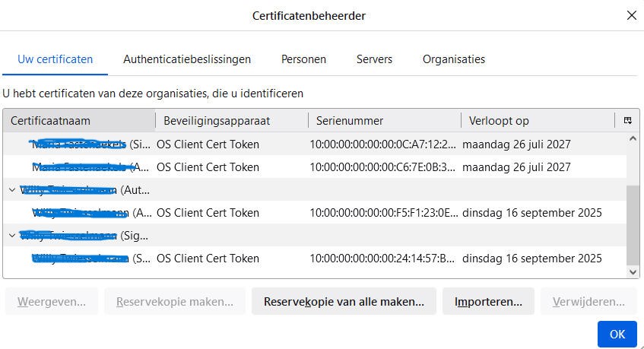Sort by Beveiligingsapparaat column header
This screenshot has width=644, height=349.
(231, 121)
